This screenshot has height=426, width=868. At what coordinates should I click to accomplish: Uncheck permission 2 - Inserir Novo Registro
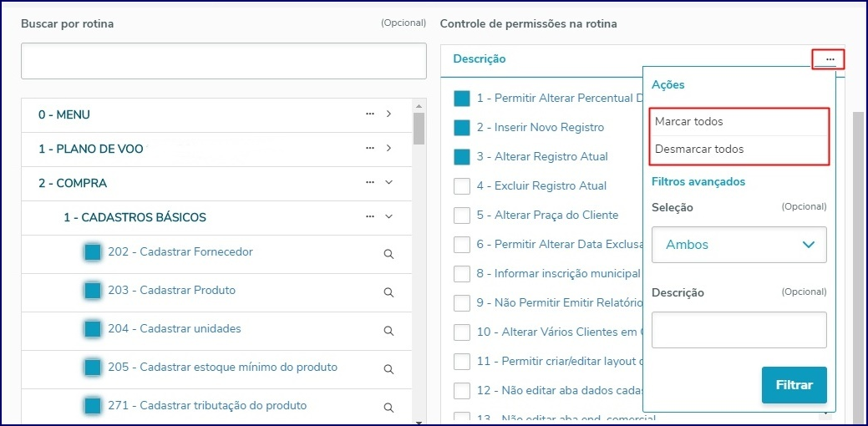(x=462, y=128)
